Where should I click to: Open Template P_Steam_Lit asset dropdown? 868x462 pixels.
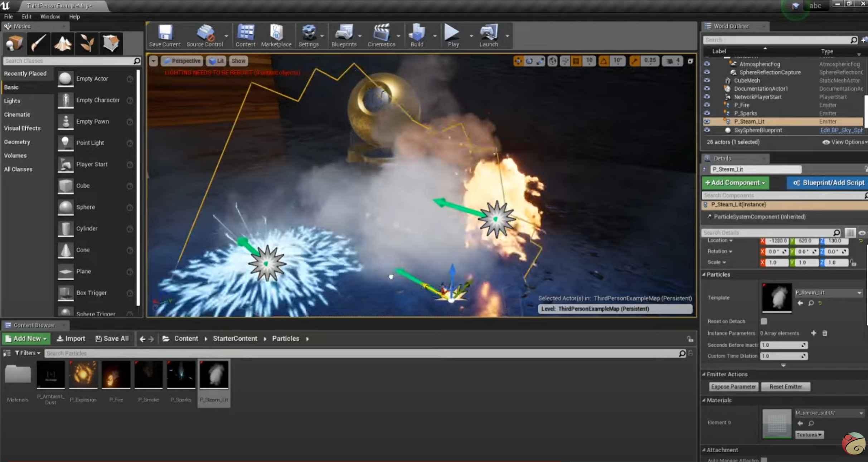point(828,293)
